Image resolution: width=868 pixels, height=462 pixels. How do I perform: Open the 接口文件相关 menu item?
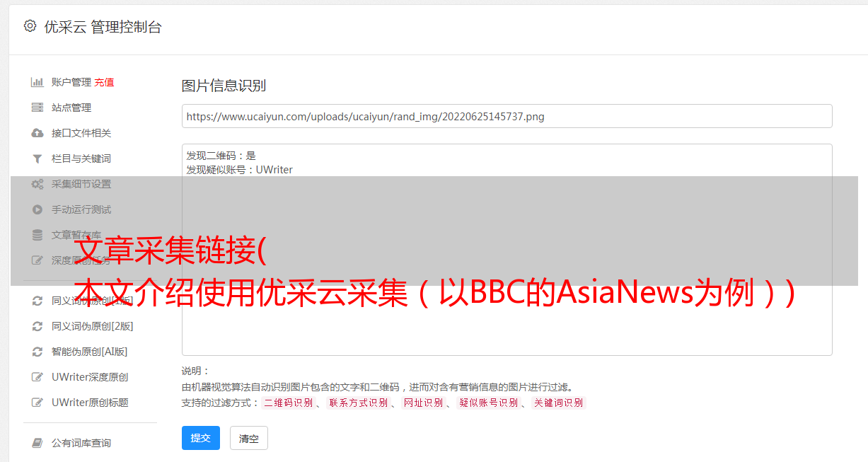[x=81, y=133]
